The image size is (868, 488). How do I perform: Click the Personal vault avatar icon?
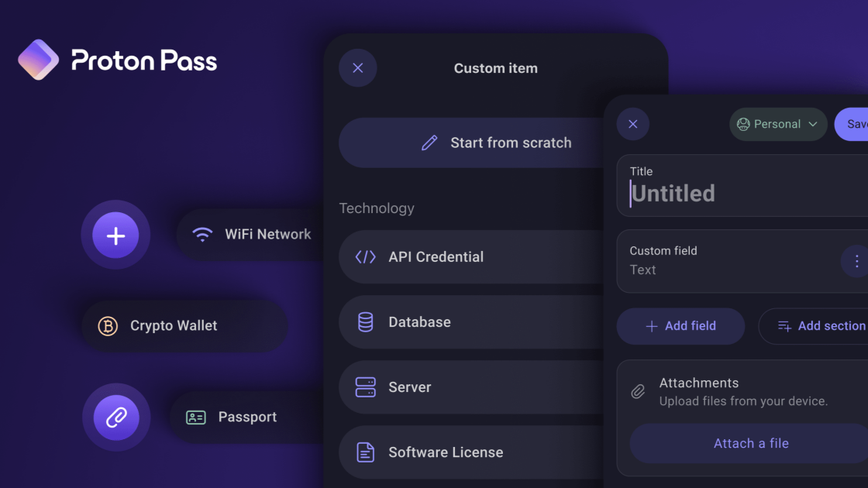point(743,124)
